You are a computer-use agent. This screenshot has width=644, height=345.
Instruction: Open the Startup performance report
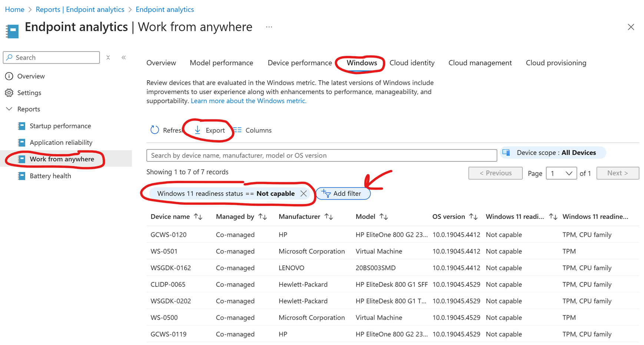(60, 126)
